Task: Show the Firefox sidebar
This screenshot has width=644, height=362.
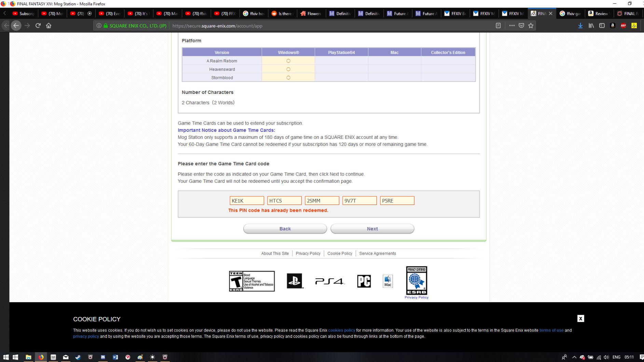Action: click(602, 26)
